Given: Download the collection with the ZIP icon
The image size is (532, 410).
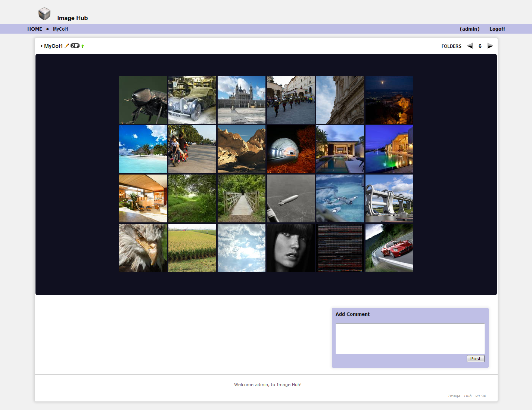Looking at the screenshot, I should coord(75,46).
